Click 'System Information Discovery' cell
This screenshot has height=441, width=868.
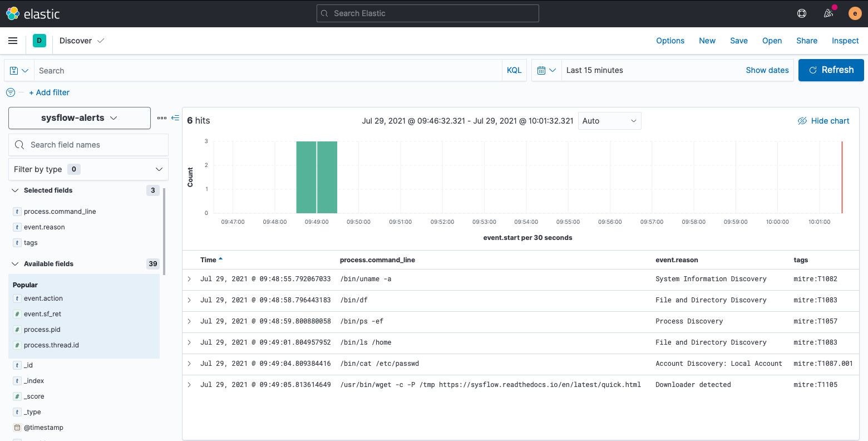(711, 279)
